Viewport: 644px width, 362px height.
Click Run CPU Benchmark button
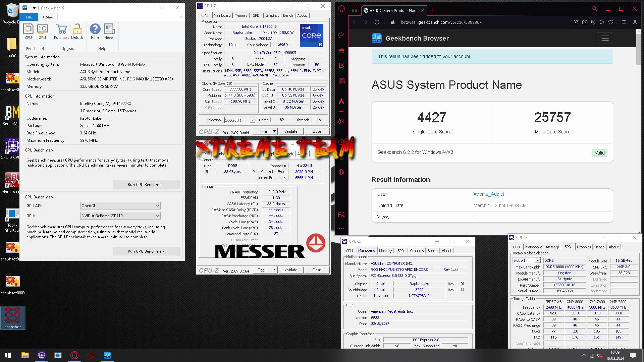pos(146,185)
